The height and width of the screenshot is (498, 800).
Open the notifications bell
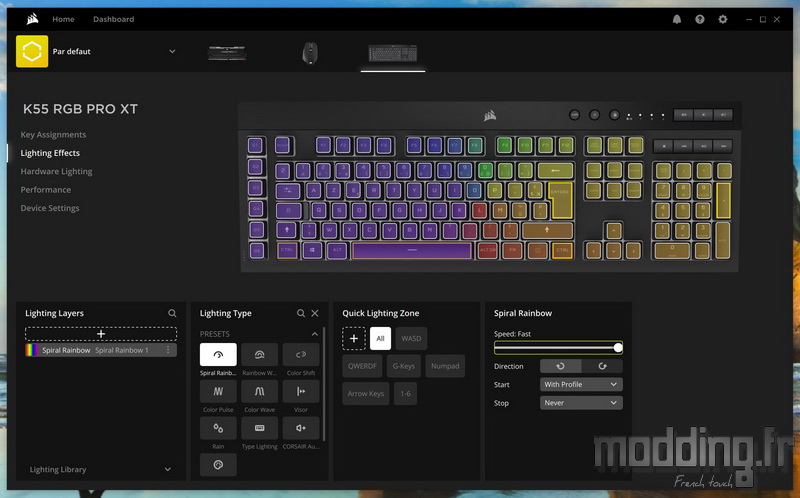pyautogui.click(x=677, y=19)
